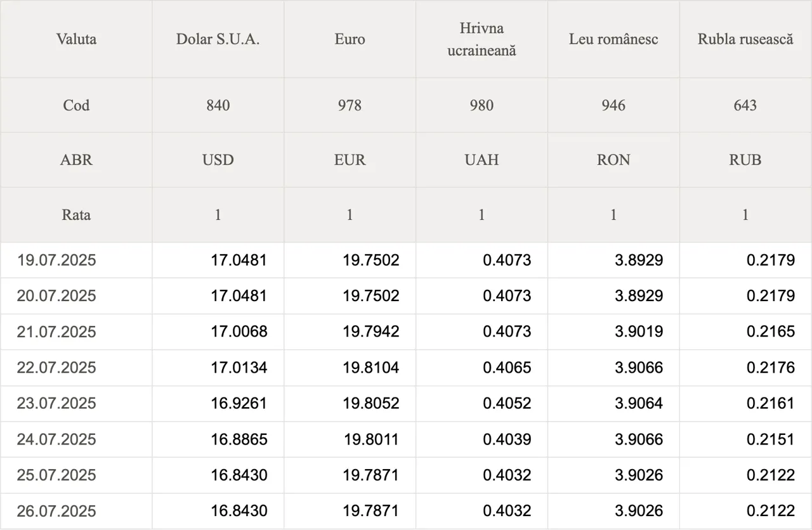Select the Euro column header
Viewport: 812px width, 530px height.
[x=350, y=39]
